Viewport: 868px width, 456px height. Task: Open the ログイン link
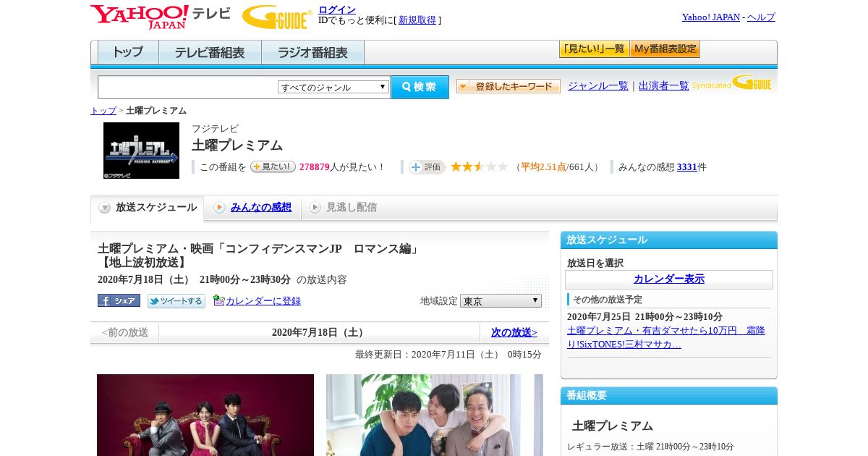(337, 9)
